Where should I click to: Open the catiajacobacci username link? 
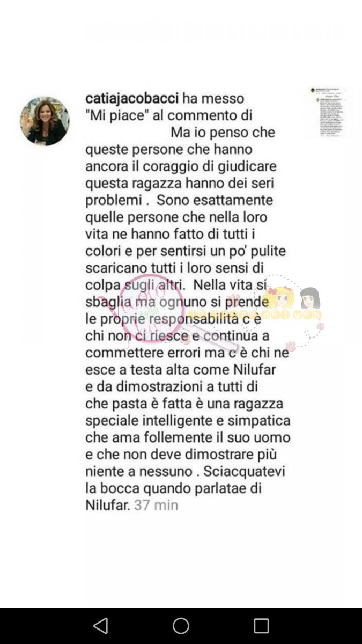pos(132,99)
